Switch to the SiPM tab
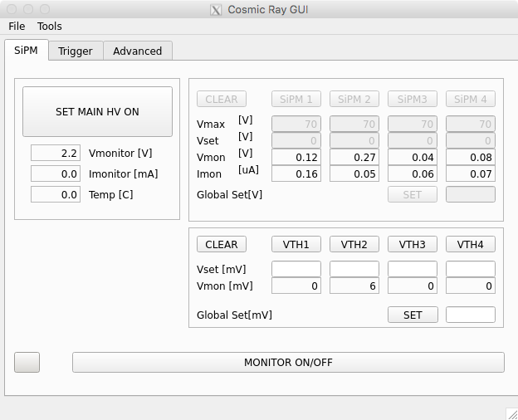This screenshot has width=518, height=420. point(26,51)
